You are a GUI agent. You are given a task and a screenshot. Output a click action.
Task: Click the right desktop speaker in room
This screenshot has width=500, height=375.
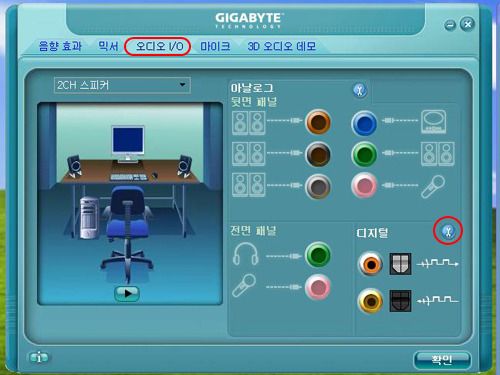pyautogui.click(x=184, y=166)
